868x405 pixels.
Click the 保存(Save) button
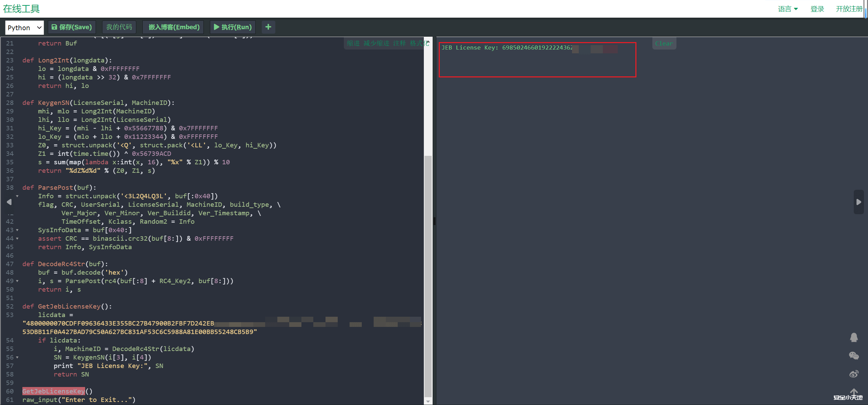point(72,27)
